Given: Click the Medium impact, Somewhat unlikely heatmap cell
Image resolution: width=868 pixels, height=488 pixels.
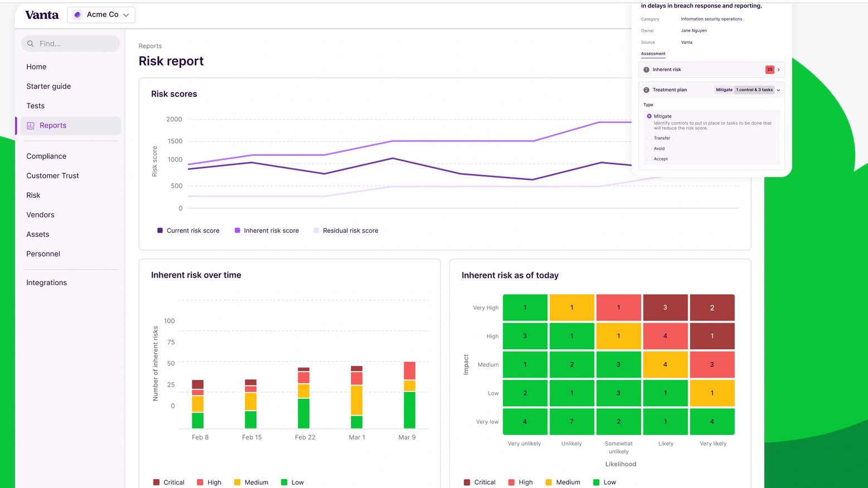Looking at the screenshot, I should pos(618,365).
